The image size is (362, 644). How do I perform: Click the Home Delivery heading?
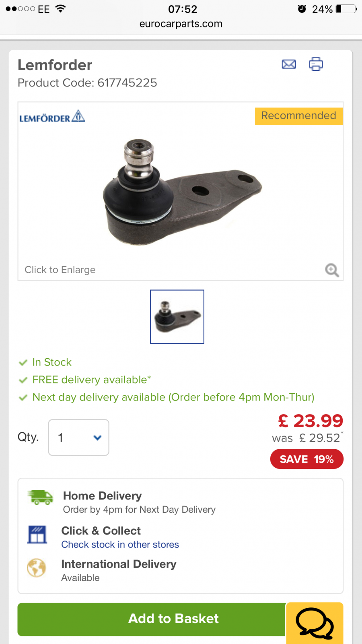coord(102,496)
